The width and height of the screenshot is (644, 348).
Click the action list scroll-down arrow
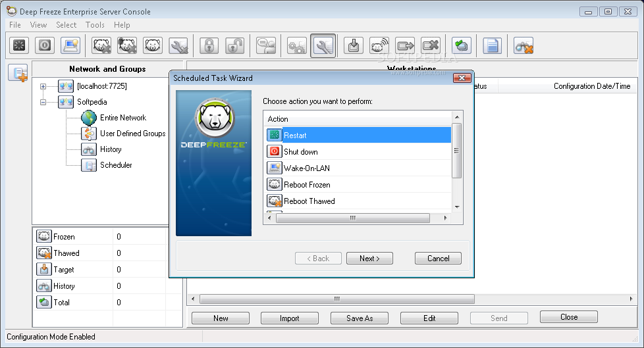(x=457, y=207)
